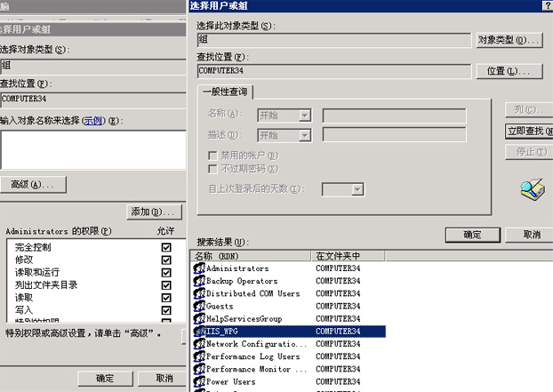Click the 在文件夹中 column header
This screenshot has width=553, height=392.
[349, 256]
